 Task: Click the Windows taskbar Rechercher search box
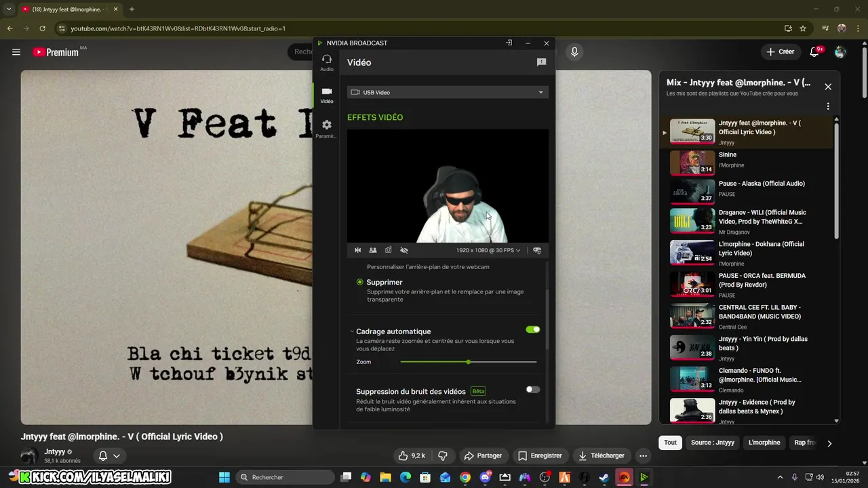285,477
